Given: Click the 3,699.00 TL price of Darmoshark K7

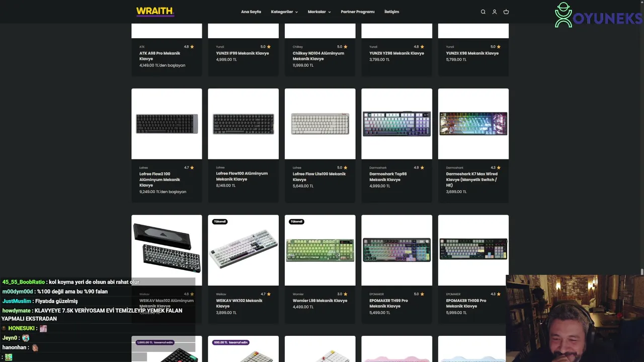Looking at the screenshot, I should [456, 192].
